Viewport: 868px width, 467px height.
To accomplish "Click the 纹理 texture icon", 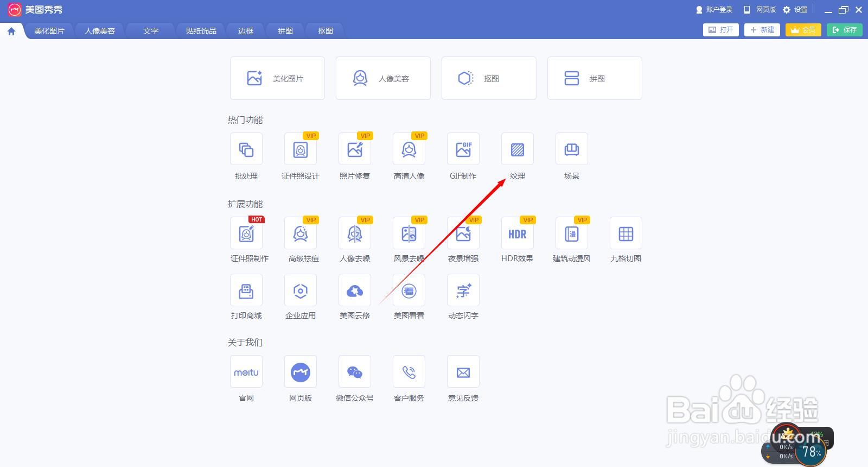I will (x=518, y=149).
